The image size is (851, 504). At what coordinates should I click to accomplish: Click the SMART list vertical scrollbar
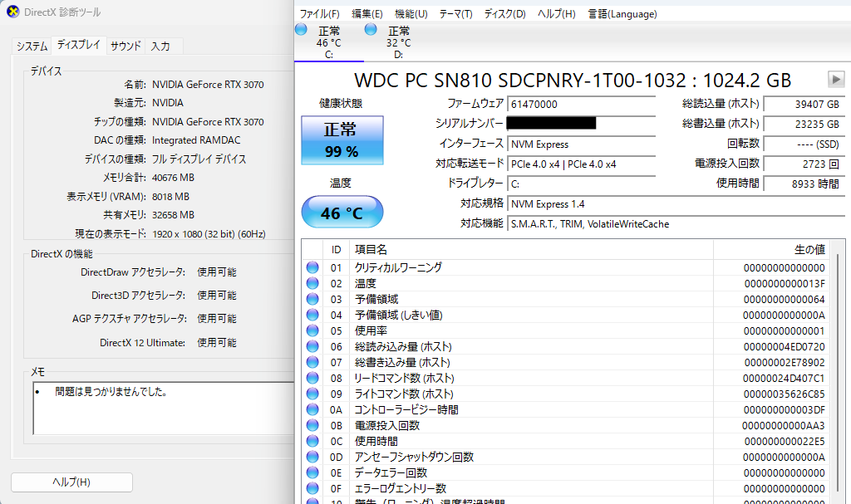[839, 372]
